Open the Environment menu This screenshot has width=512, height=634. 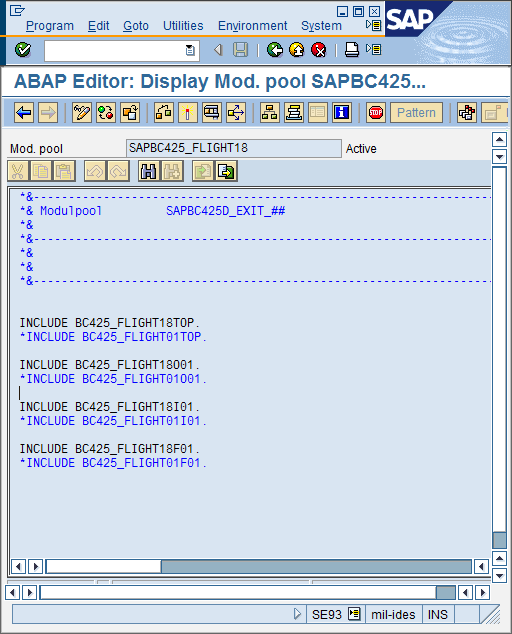252,26
